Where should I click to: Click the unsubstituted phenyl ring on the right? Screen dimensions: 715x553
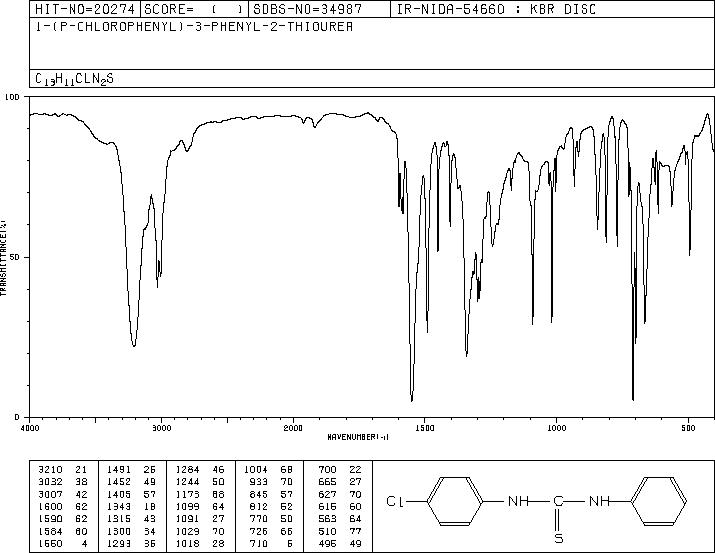pyautogui.click(x=658, y=501)
